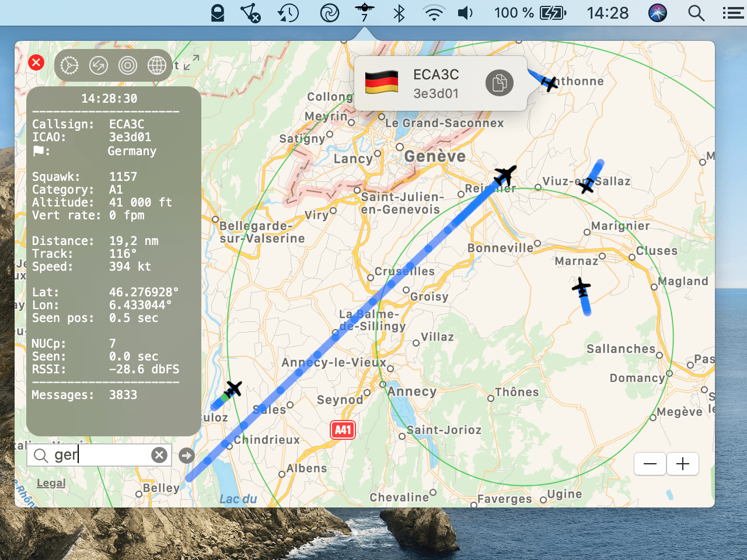Image resolution: width=747 pixels, height=560 pixels.
Task: Click the circular arrow icon in the map toolbar
Action: [x=99, y=65]
